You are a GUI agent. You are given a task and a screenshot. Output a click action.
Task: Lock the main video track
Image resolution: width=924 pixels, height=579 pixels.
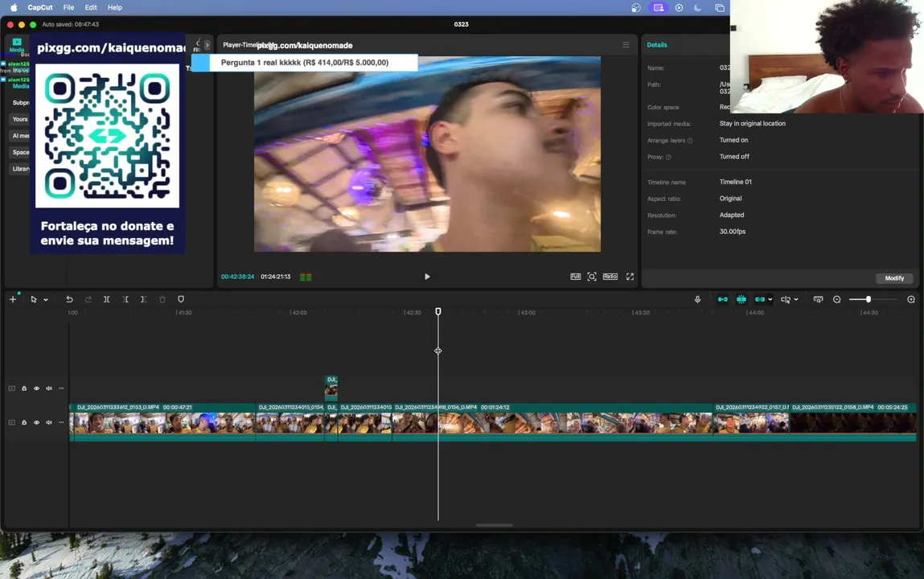(24, 422)
